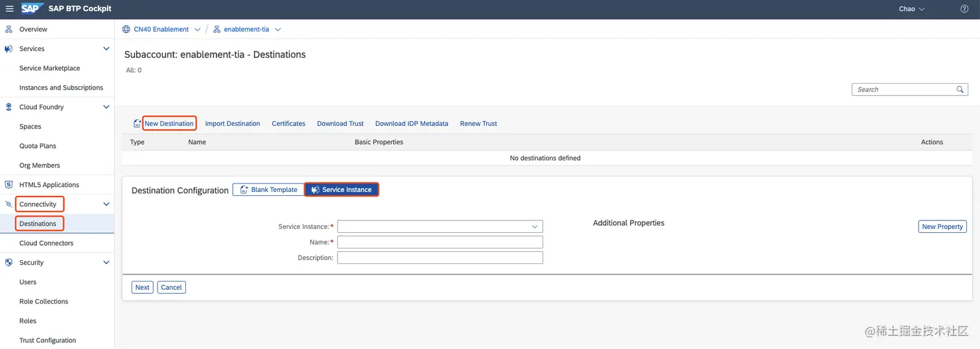The image size is (980, 349).
Task: Open Roles in sidebar
Action: [x=28, y=321]
